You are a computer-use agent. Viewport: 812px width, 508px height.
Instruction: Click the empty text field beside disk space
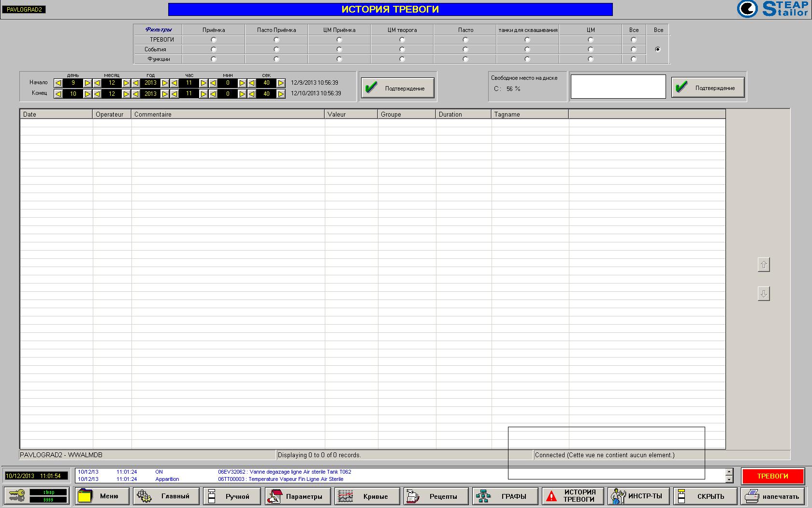click(x=618, y=87)
